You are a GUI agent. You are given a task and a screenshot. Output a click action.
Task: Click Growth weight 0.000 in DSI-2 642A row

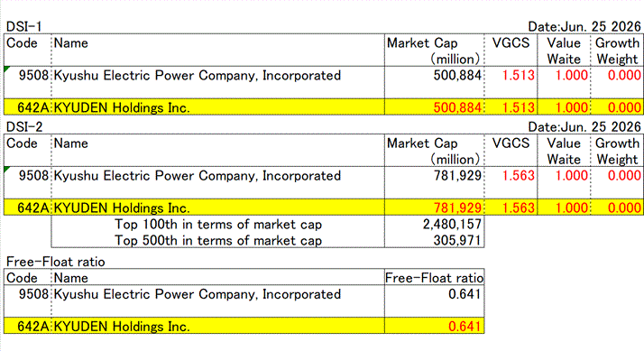[x=624, y=208]
